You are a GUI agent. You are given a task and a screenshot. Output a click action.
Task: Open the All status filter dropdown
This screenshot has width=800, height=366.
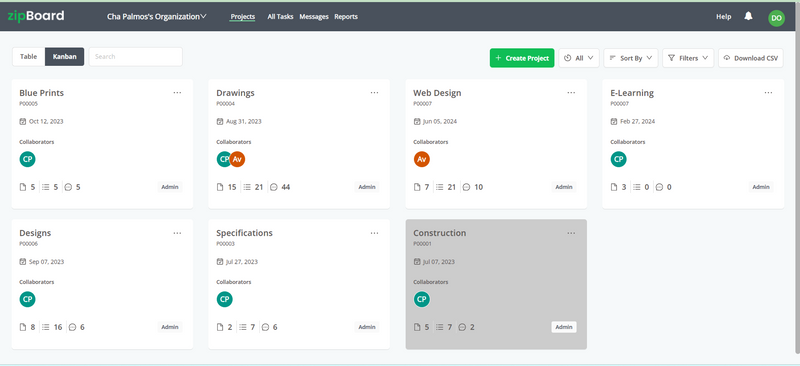coord(579,58)
